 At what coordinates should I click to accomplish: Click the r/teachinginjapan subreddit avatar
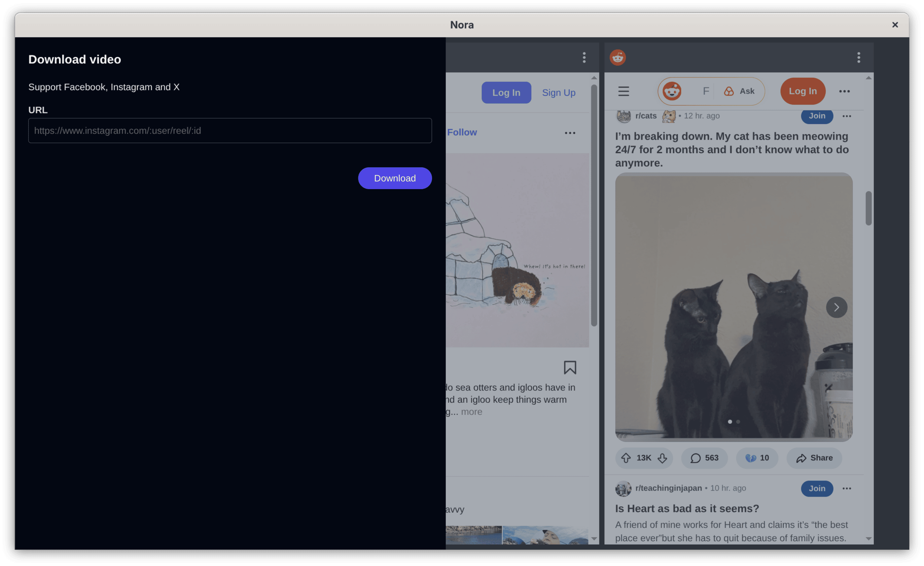tap(623, 488)
